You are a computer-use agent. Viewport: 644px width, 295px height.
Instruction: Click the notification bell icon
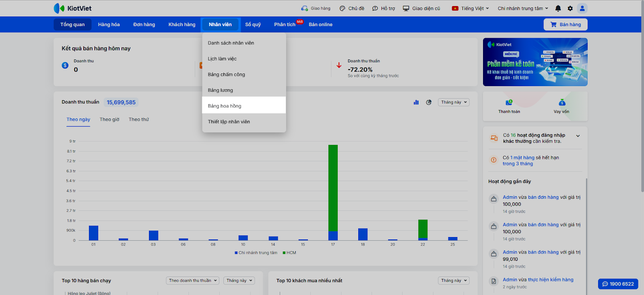pyautogui.click(x=558, y=8)
